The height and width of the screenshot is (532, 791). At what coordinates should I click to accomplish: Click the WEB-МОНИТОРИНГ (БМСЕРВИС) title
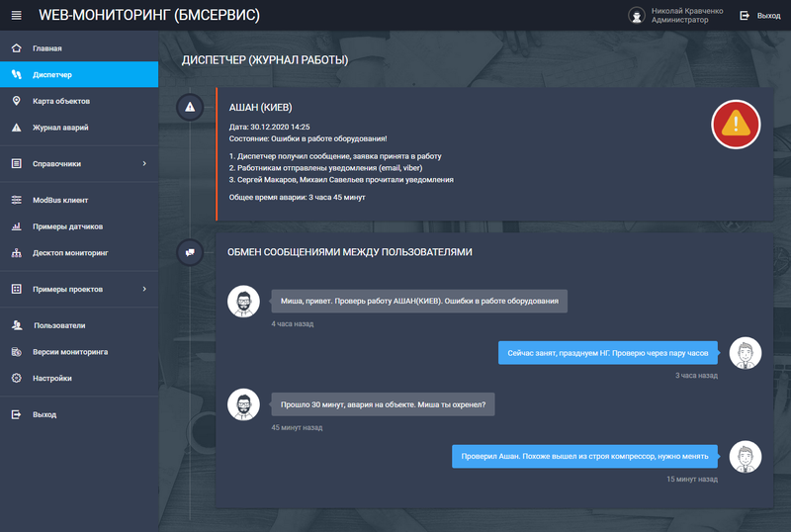coord(149,15)
